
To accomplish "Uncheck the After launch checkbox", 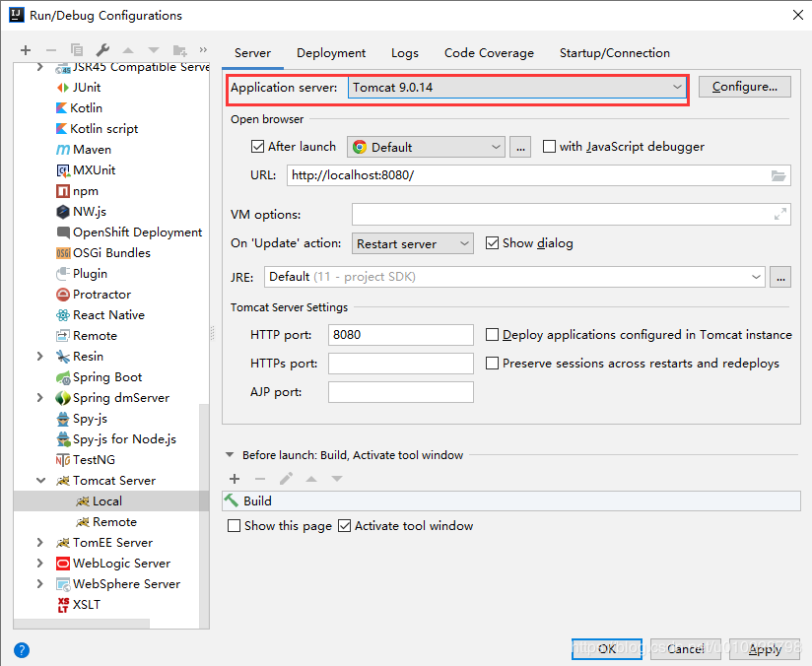I will coord(258,147).
